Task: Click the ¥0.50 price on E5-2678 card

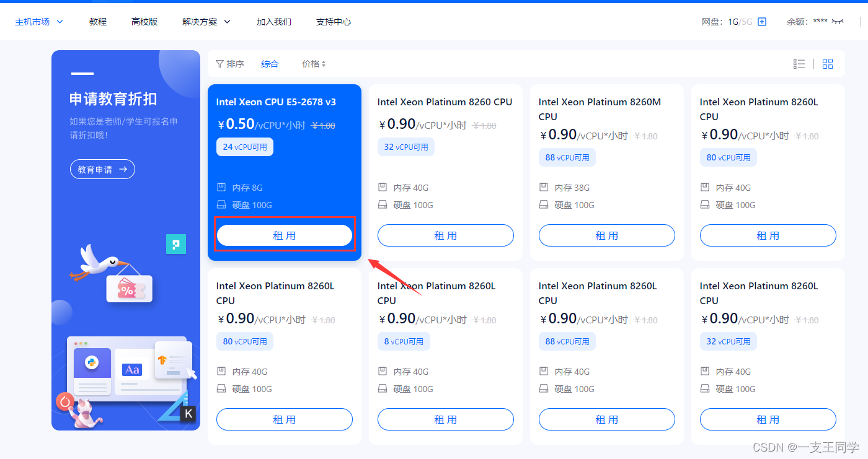Action: click(x=236, y=124)
